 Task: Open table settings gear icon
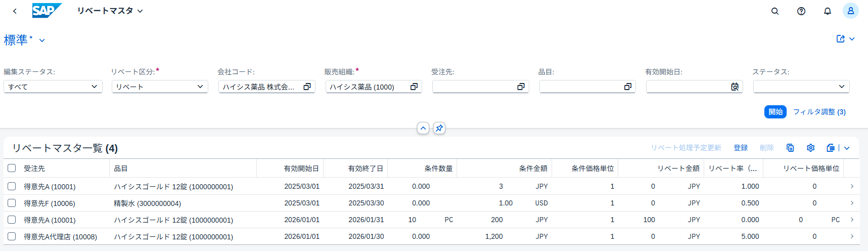point(811,148)
